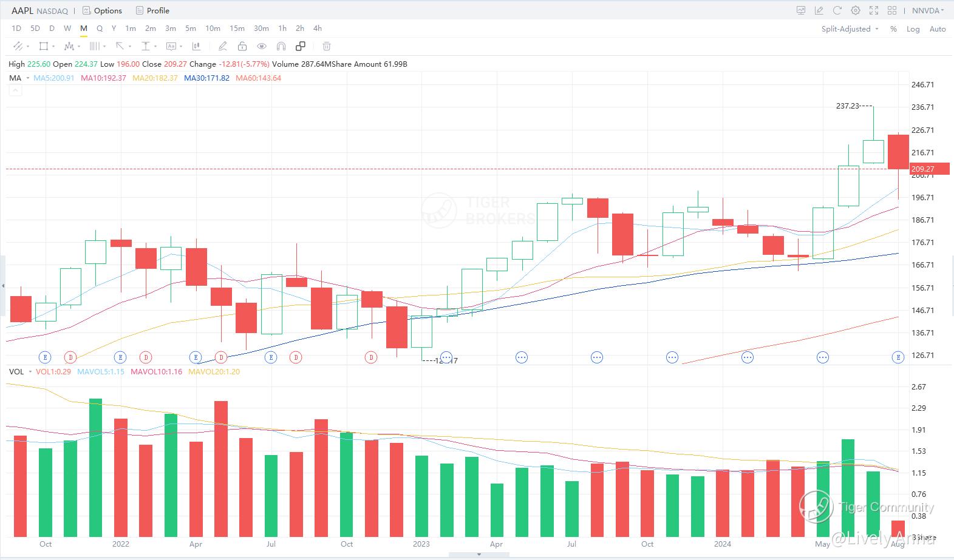The image size is (954, 560).
Task: Click the AAPL ticker symbol
Action: [22, 10]
